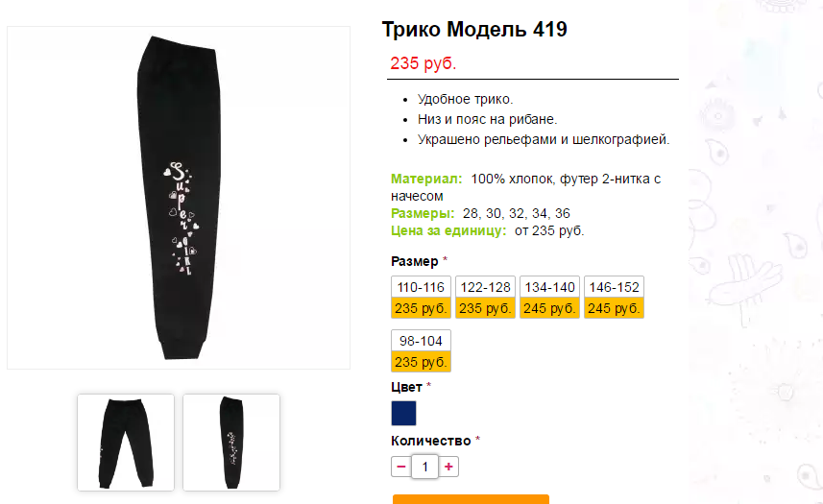This screenshot has width=823, height=504.
Task: Open the side view pants thumbnail
Action: pos(231,443)
